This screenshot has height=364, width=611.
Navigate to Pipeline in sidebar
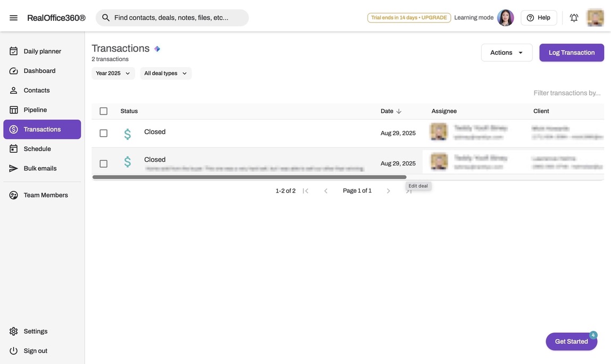pos(35,110)
